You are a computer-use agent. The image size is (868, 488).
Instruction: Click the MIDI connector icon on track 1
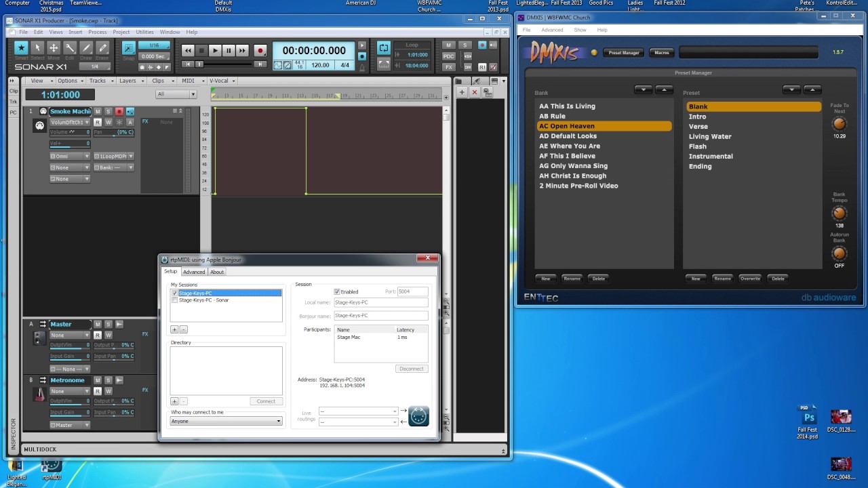pyautogui.click(x=39, y=126)
